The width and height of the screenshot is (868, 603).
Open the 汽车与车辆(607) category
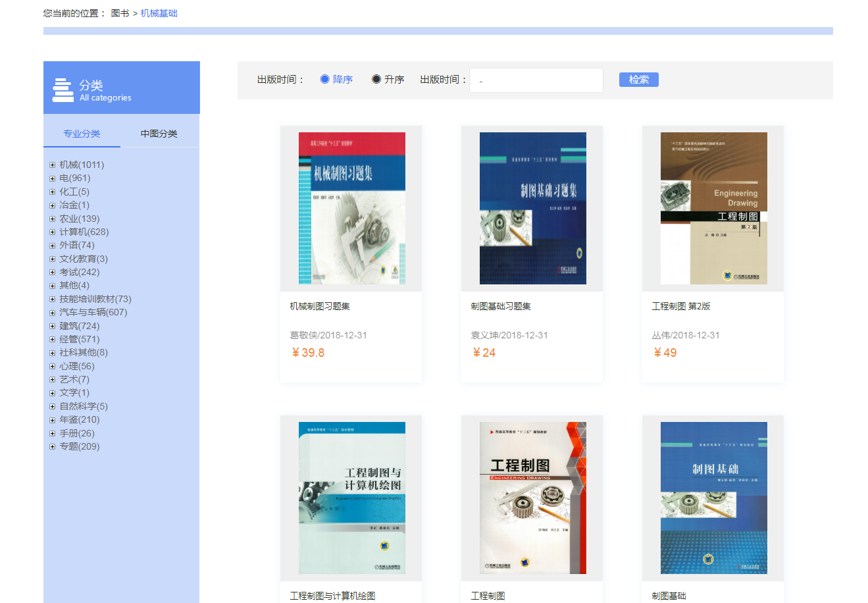coord(93,313)
